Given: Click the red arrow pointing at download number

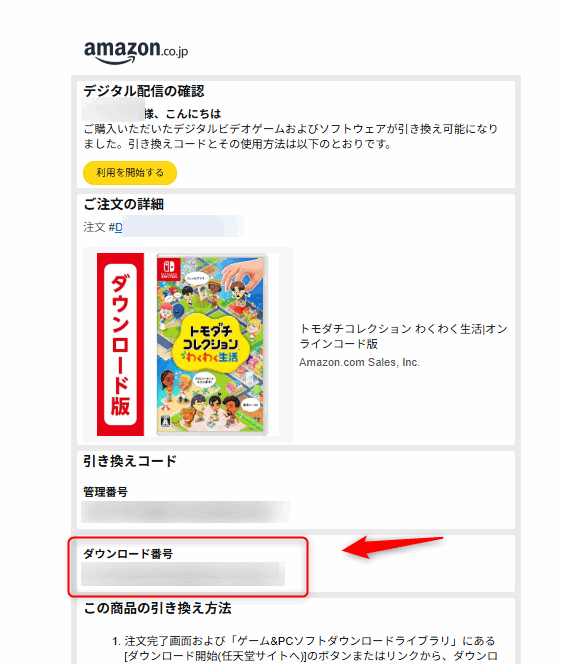Looking at the screenshot, I should pyautogui.click(x=392, y=547).
